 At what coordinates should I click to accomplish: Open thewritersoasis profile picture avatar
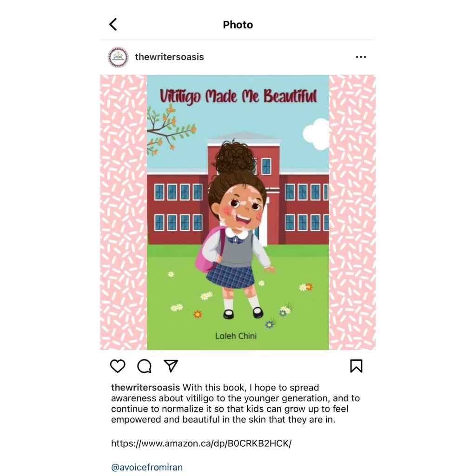click(118, 57)
